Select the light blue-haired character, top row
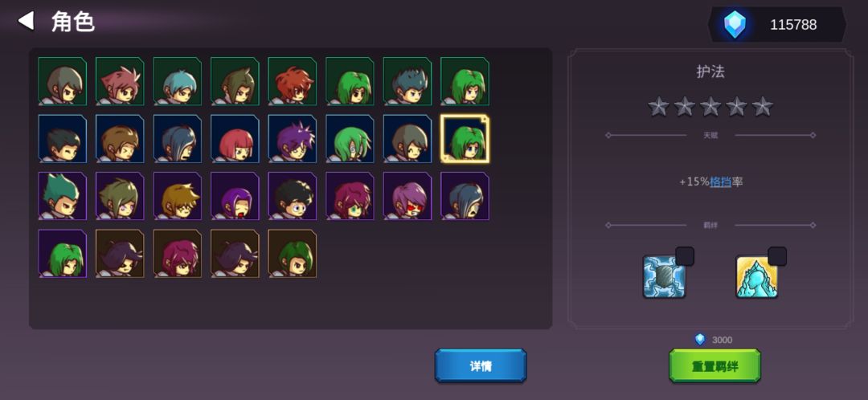 [177, 81]
